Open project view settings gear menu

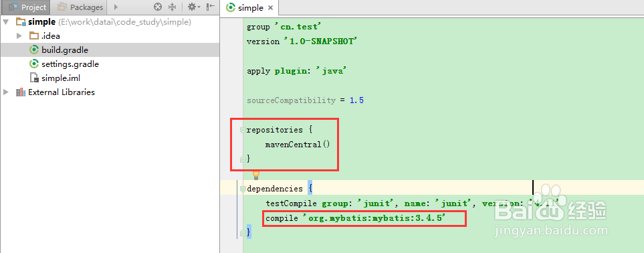(x=193, y=7)
